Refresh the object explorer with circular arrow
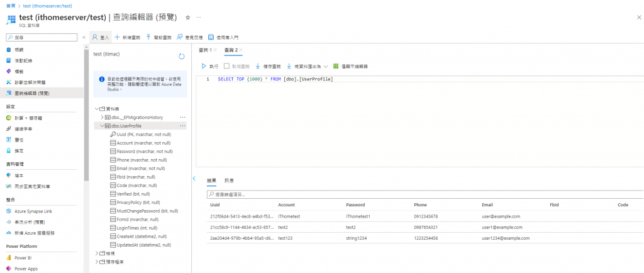Viewport: 644px width, 273px height. 182,56
